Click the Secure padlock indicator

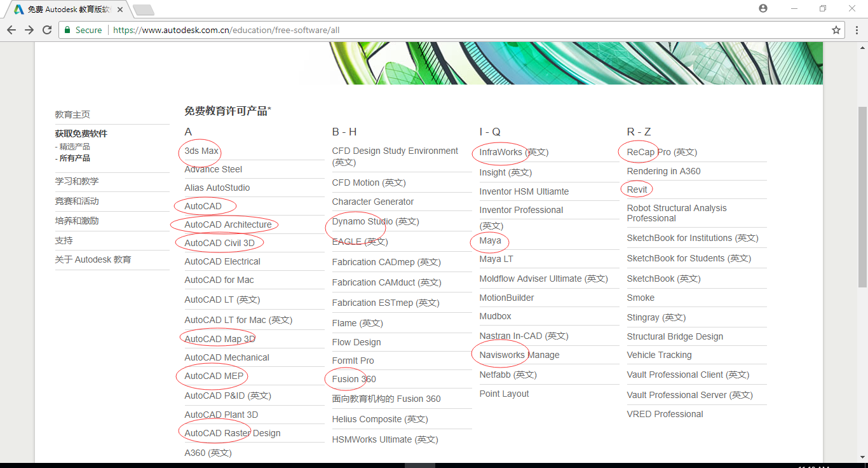pos(83,30)
